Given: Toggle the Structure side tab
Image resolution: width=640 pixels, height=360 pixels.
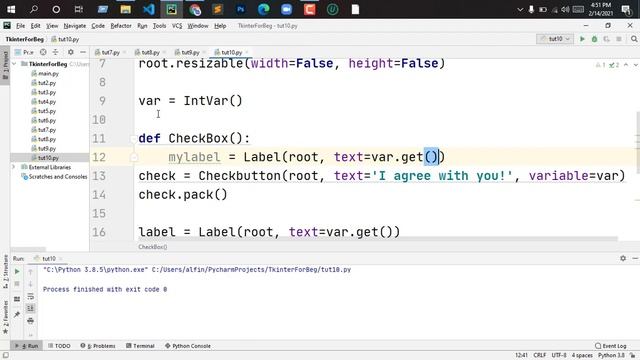Looking at the screenshot, I should (x=5, y=271).
